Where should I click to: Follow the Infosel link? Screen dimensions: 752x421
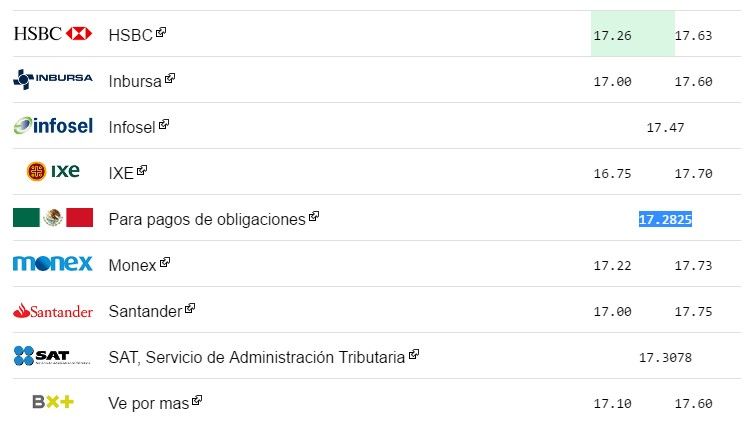click(x=132, y=127)
